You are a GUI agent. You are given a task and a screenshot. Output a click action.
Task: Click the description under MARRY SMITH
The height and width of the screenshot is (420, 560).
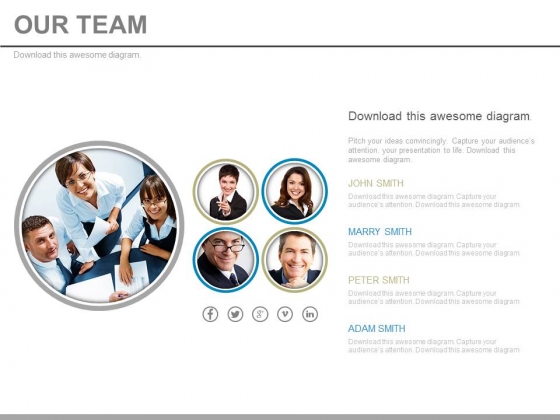point(434,249)
